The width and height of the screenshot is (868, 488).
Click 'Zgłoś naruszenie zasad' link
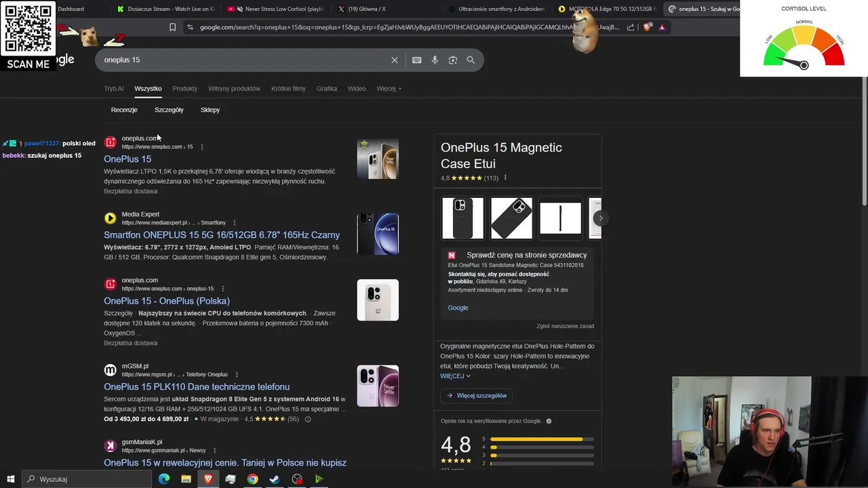click(x=565, y=326)
